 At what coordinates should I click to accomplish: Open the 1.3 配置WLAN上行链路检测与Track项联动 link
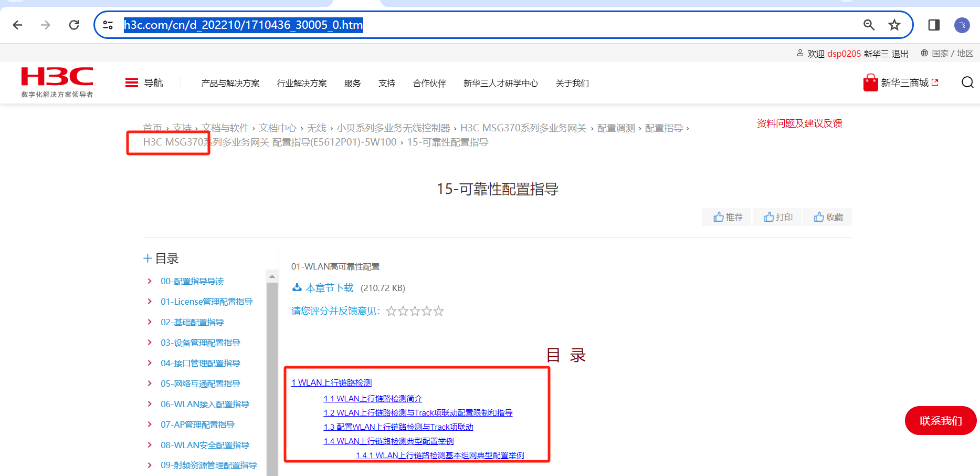(398, 427)
